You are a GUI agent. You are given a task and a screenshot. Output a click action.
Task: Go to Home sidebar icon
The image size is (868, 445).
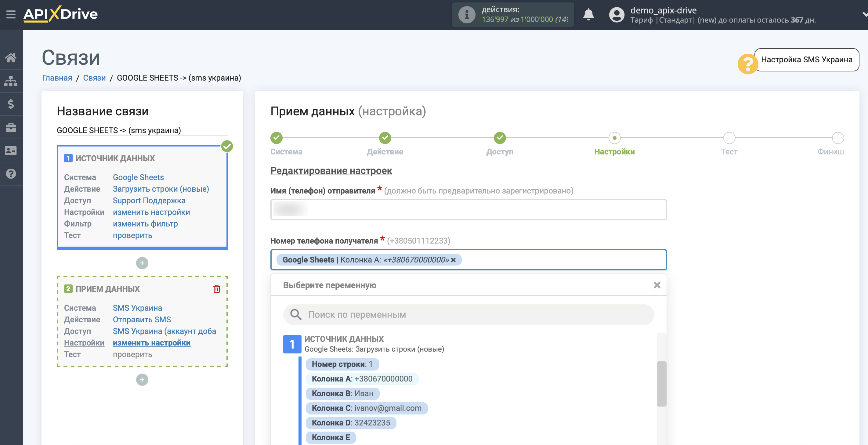pos(11,58)
